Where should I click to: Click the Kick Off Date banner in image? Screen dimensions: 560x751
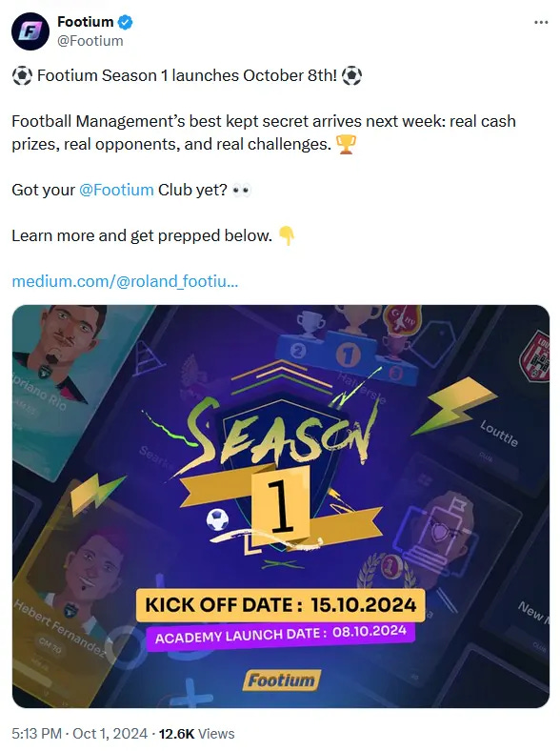coord(281,605)
